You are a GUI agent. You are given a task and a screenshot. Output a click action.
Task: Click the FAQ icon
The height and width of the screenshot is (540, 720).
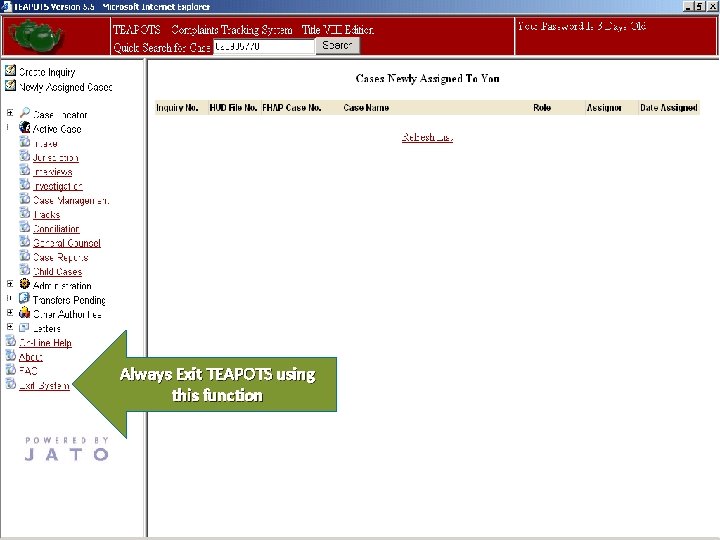(11, 370)
